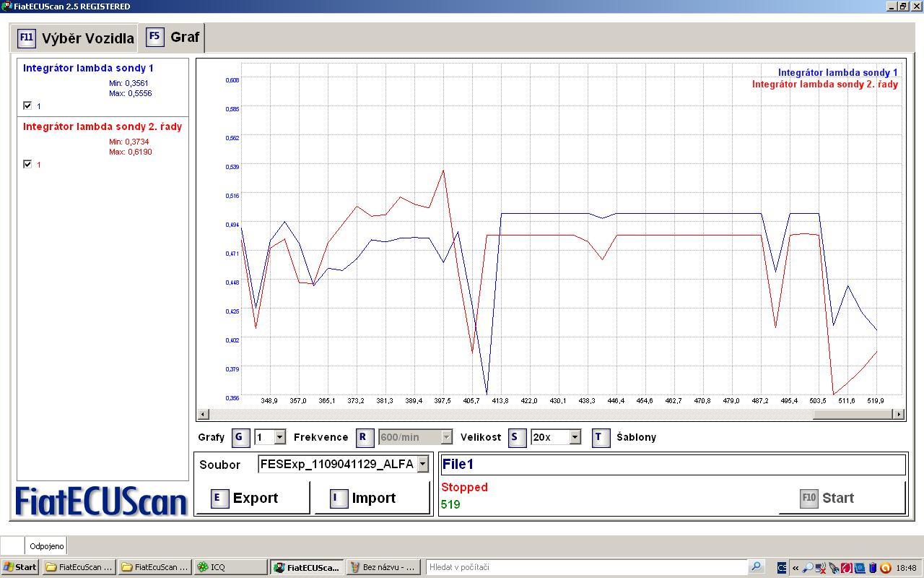This screenshot has width=924, height=578.
Task: Click the F5 key icon beside Graf
Action: (154, 37)
